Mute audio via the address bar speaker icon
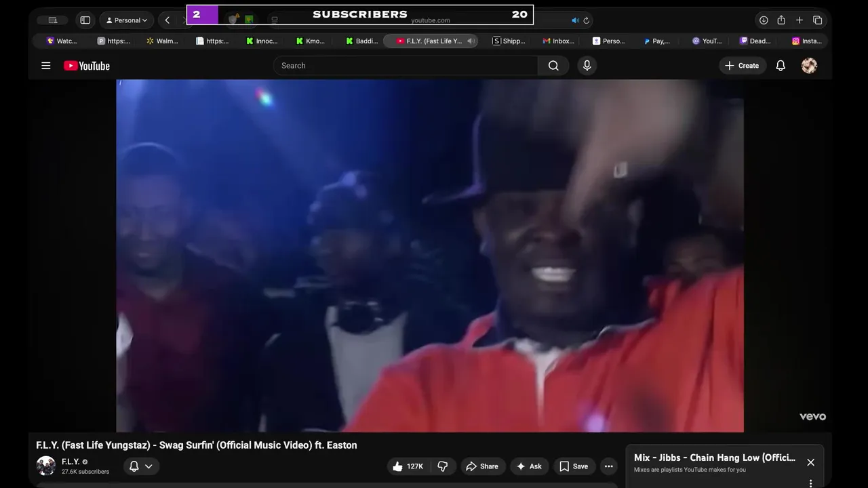Screen dimensions: 868x488 (575, 20)
